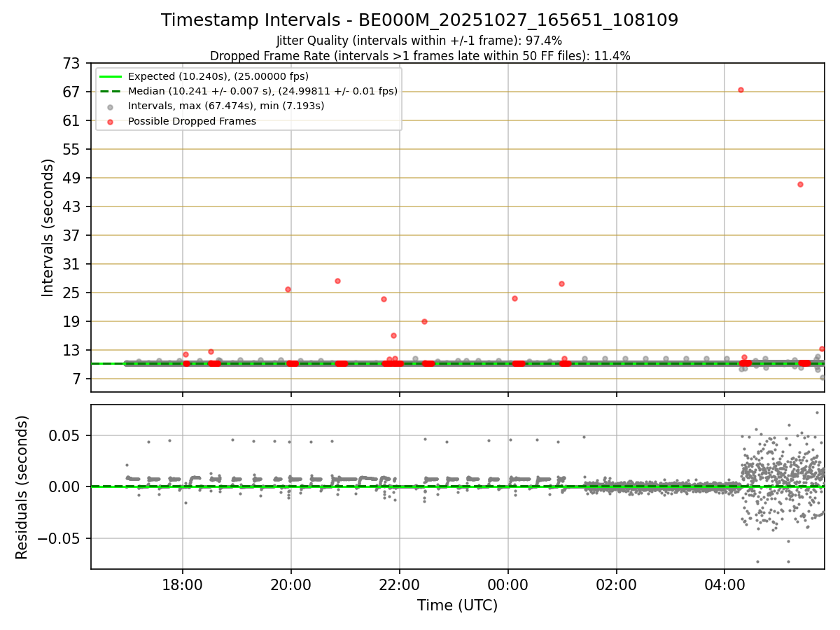Pick the red dot marker in the legend
Viewport: 840px width, 630px height.
111,121
